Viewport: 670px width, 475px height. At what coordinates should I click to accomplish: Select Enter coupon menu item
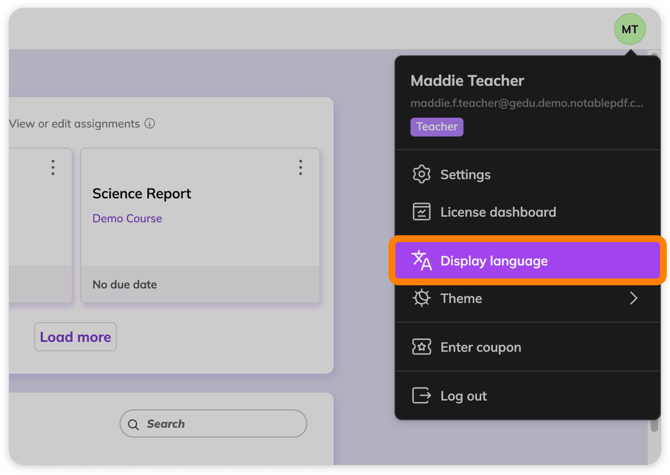point(528,347)
